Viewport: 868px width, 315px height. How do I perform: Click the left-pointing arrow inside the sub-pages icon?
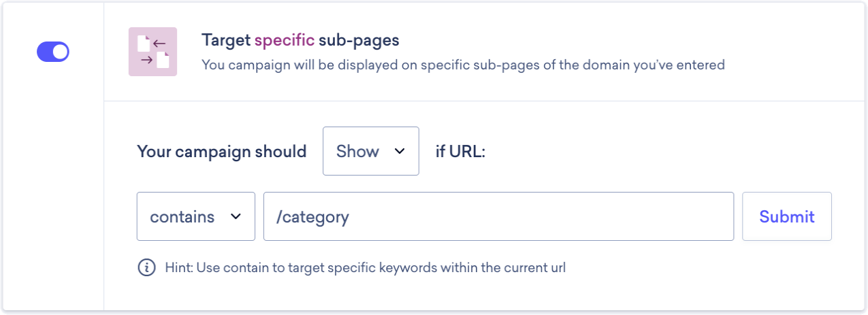click(160, 44)
